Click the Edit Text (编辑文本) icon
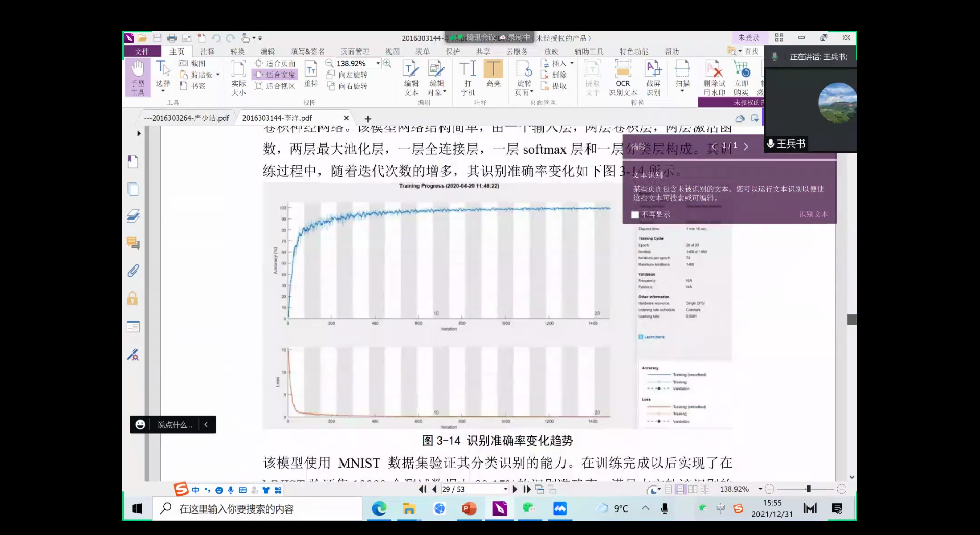Viewport: 980px width, 535px height. (x=411, y=77)
